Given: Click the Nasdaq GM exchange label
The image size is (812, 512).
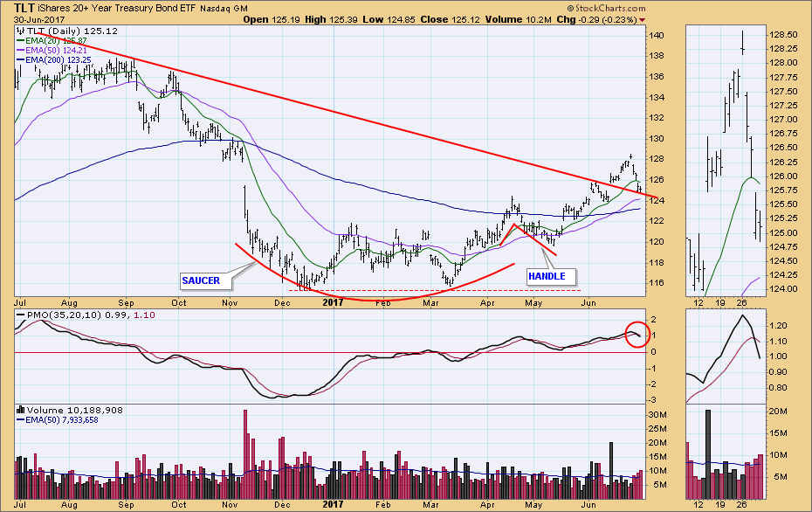Looking at the screenshot, I should 224,9.
